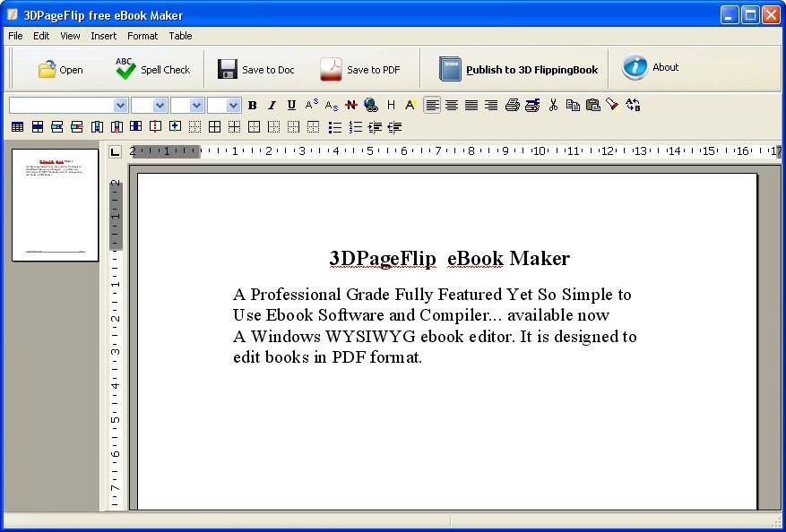Insert a table into the document
This screenshot has width=786, height=532.
coord(17,126)
